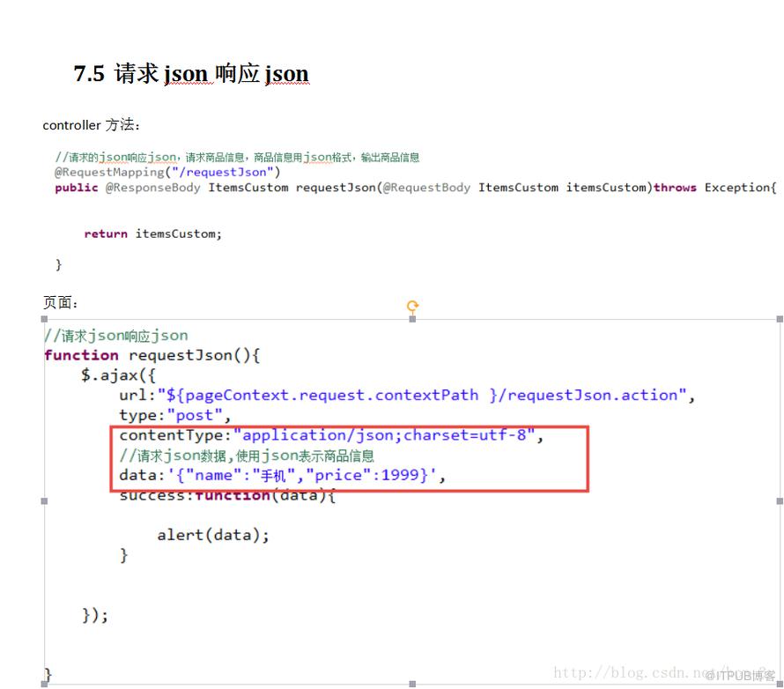Select the top-left corner handle of the text box
This screenshot has height=689, width=784.
pyautogui.click(x=45, y=319)
